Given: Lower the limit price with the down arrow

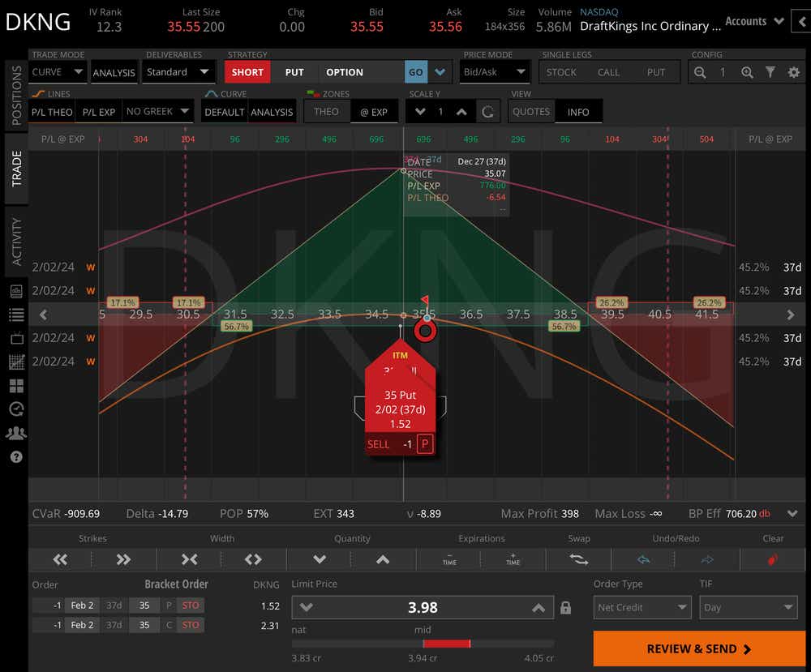Looking at the screenshot, I should pyautogui.click(x=307, y=608).
